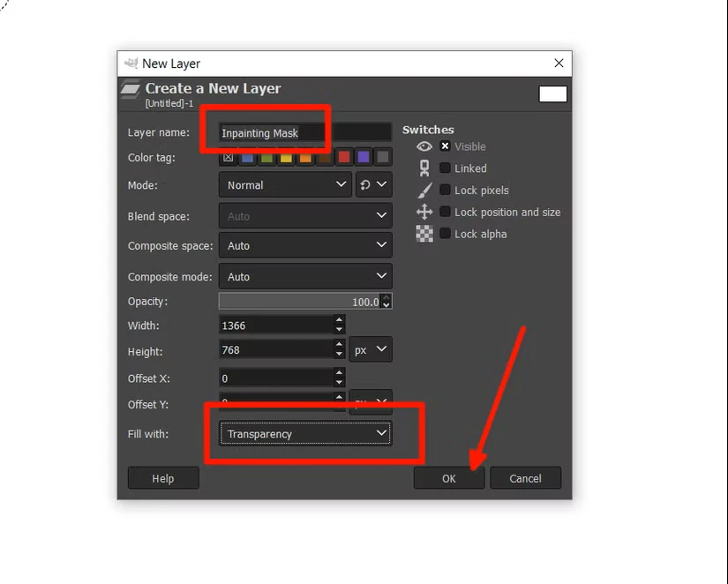Open the Composite mode dropdown set to Auto
This screenshot has height=584, width=728.
pos(304,276)
